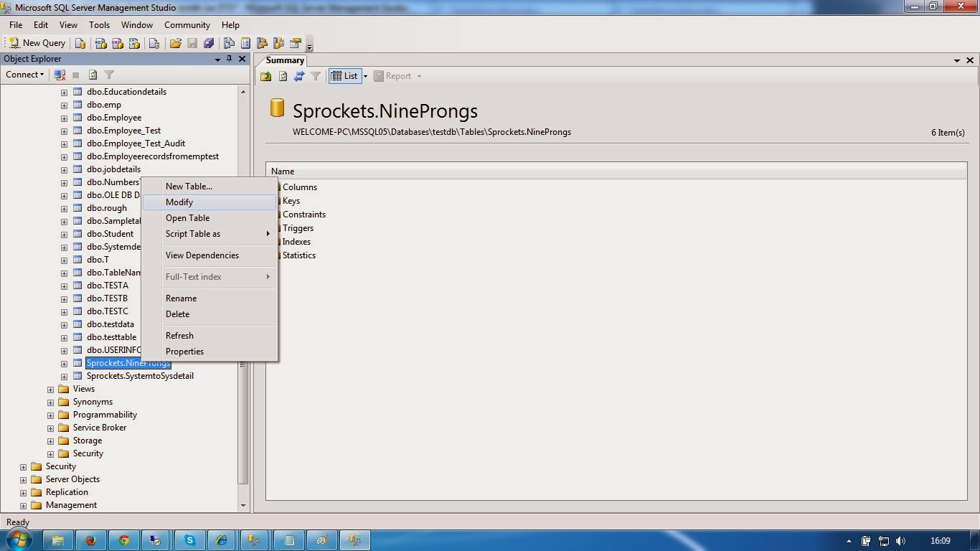Open the Tools menu

click(x=99, y=24)
